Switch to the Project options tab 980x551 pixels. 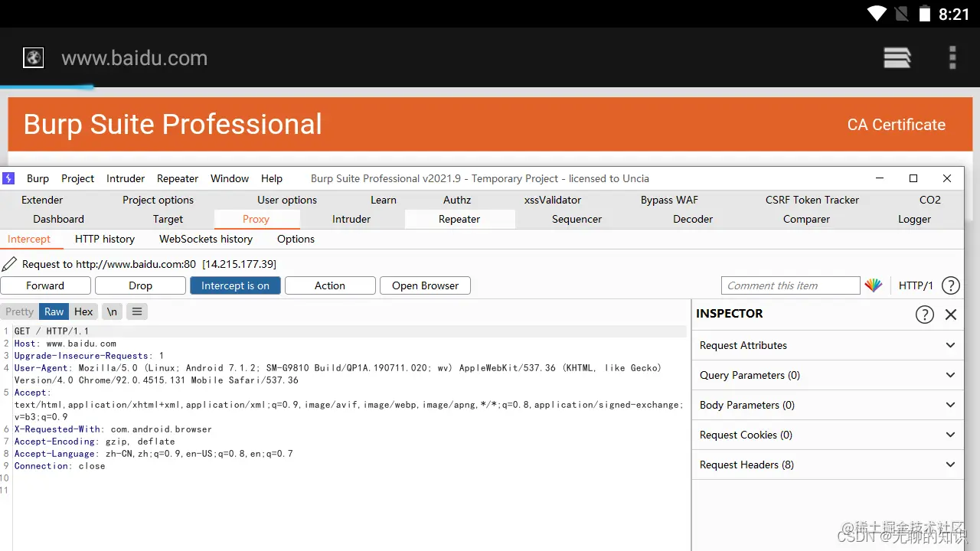pos(158,200)
